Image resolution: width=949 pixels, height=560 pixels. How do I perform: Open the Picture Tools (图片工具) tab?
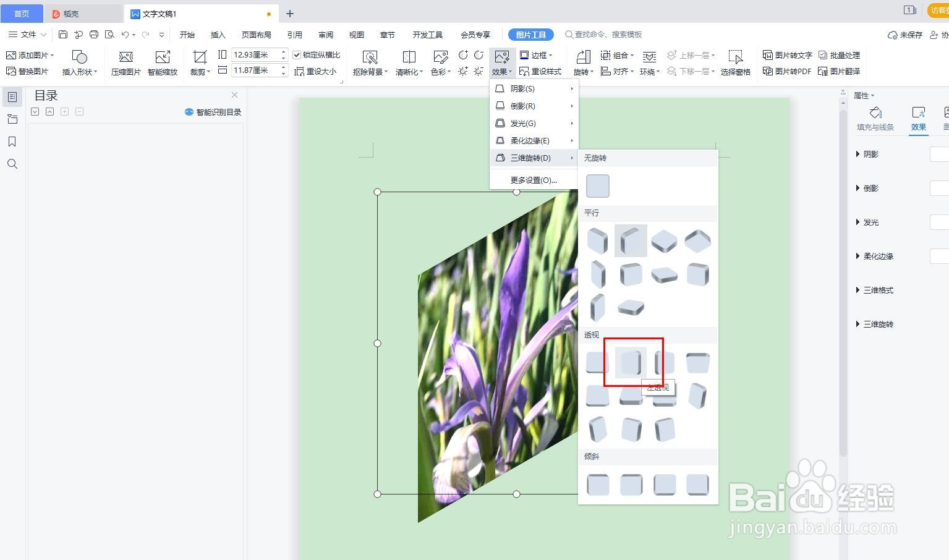point(531,35)
